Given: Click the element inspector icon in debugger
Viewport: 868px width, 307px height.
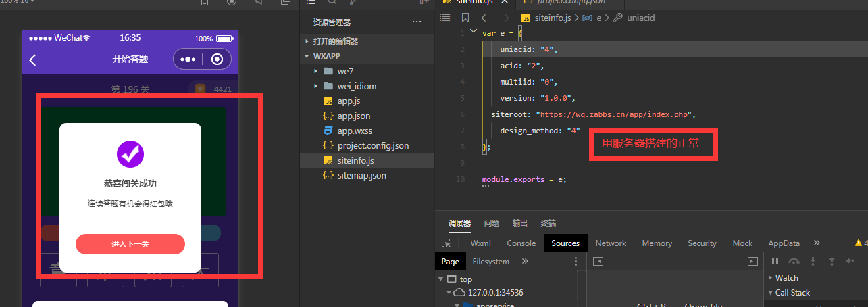Looking at the screenshot, I should [x=446, y=243].
